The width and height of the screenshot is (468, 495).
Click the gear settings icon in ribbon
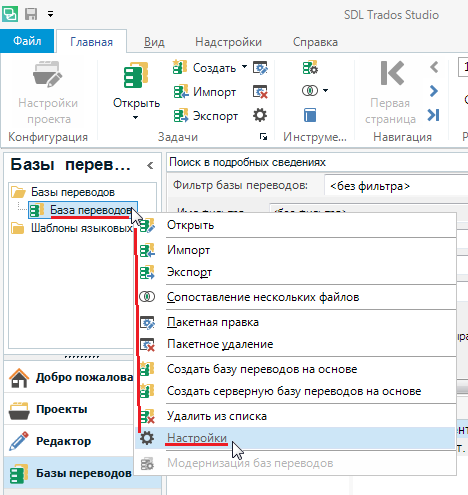(x=260, y=115)
